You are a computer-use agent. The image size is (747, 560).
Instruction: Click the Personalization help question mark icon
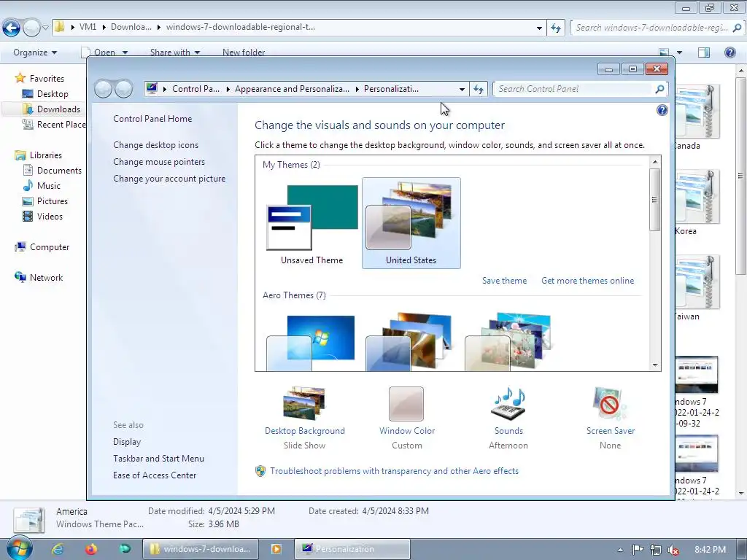tap(662, 111)
